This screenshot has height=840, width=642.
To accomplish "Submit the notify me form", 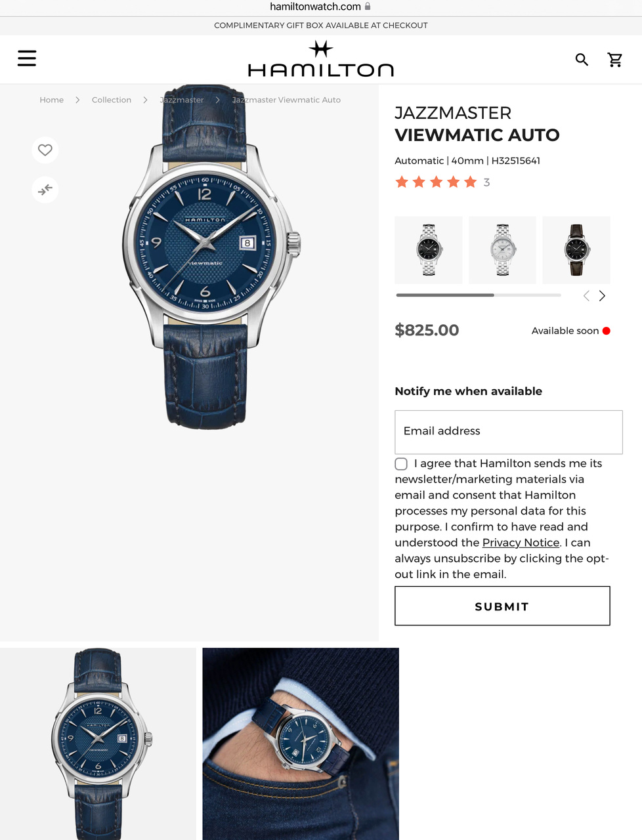I will [x=502, y=606].
